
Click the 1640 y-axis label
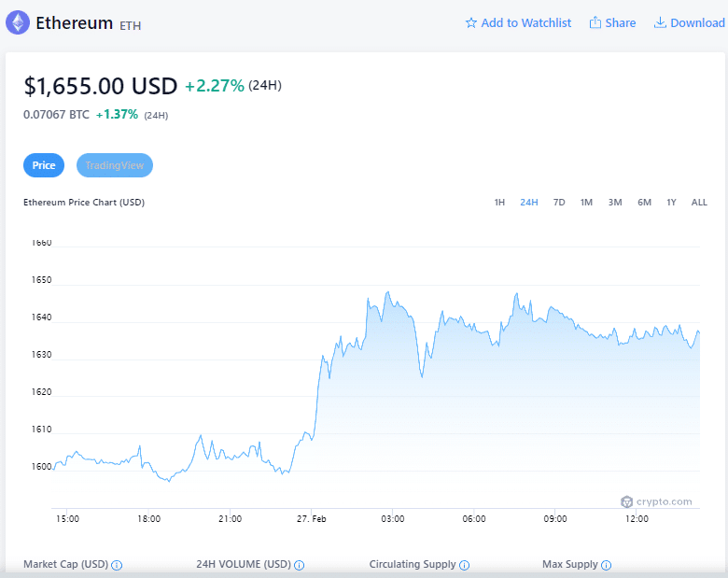41,317
